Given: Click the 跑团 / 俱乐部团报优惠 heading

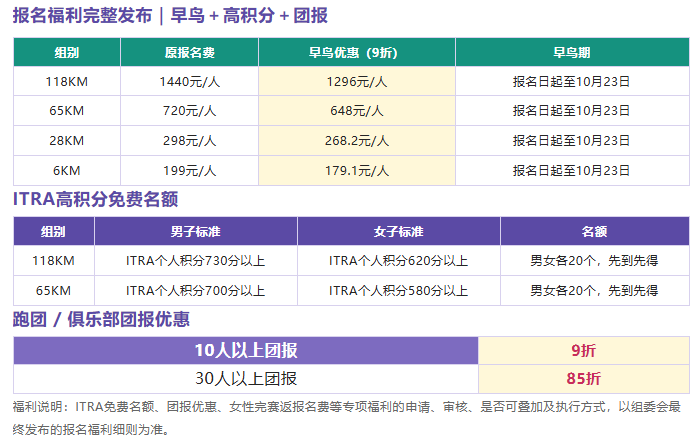Looking at the screenshot, I should (101, 319).
